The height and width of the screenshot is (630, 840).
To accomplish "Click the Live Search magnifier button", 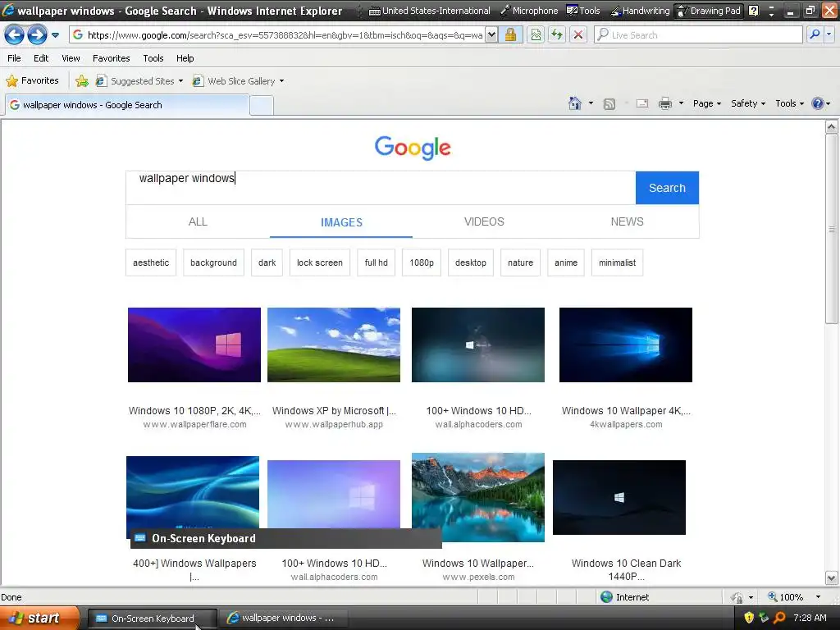I will pyautogui.click(x=815, y=34).
